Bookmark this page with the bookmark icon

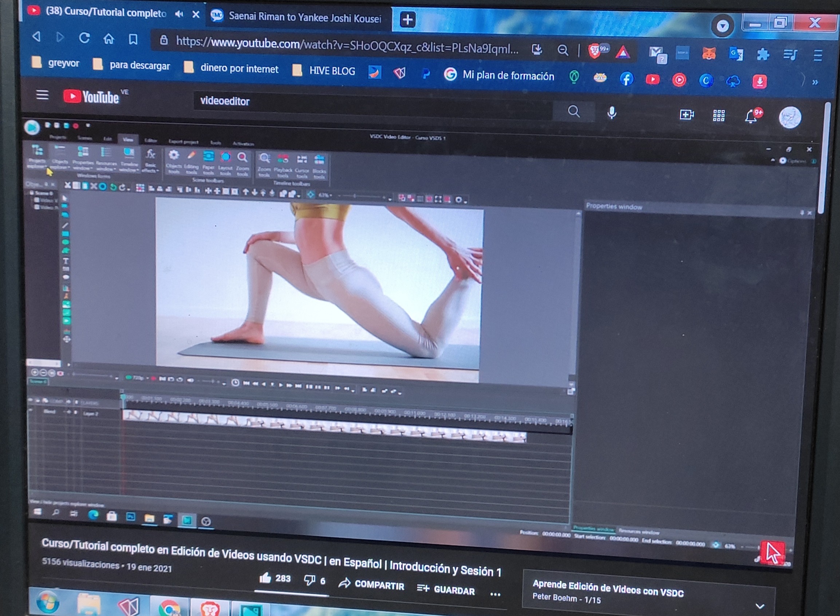[133, 39]
